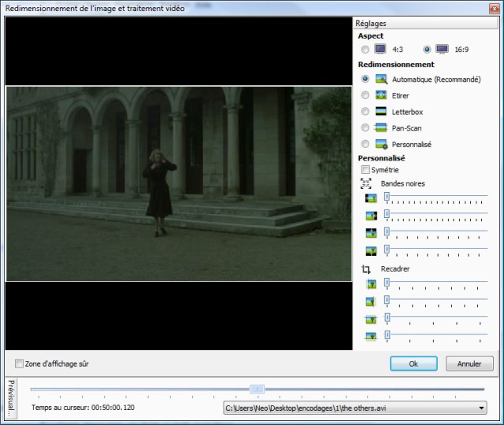Click the first Bandes noires slider handle
The width and height of the screenshot is (504, 425).
(x=387, y=197)
